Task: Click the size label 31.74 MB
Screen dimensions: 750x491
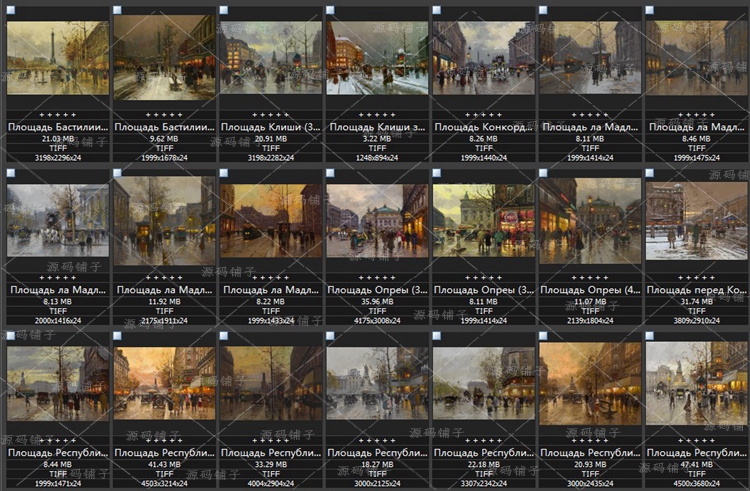Action: pos(696,302)
